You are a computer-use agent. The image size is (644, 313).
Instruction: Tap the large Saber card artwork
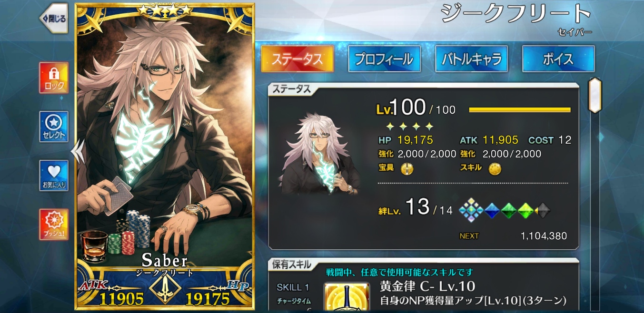pyautogui.click(x=165, y=143)
